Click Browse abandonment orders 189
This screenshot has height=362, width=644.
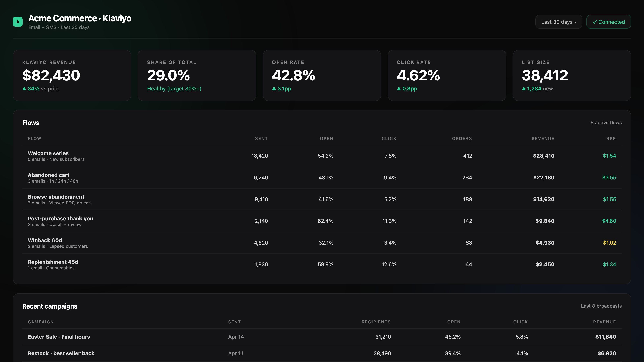point(467,199)
